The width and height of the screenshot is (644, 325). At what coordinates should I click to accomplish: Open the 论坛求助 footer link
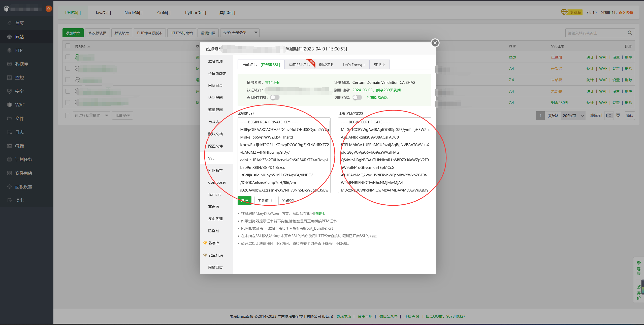click(x=344, y=316)
